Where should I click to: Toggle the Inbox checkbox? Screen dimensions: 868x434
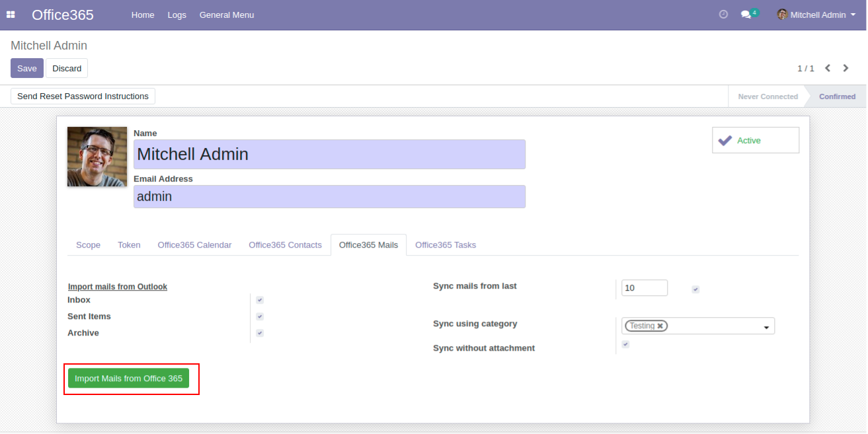tap(260, 300)
